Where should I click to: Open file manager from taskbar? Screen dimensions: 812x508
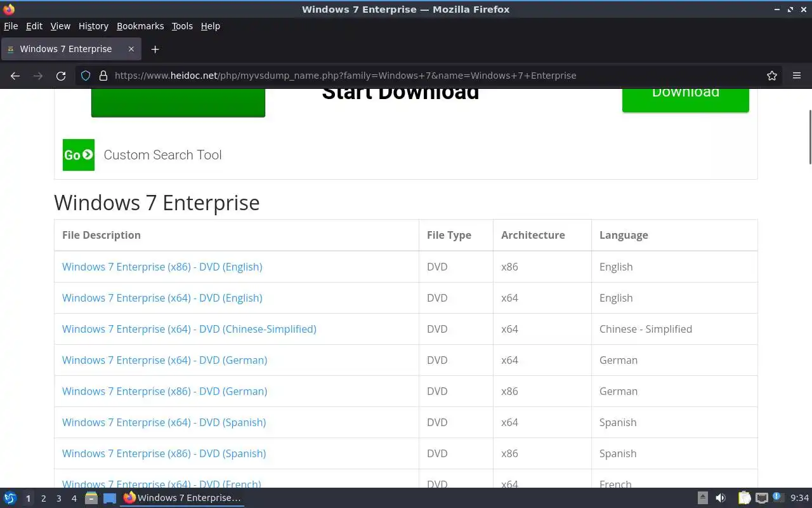pos(91,498)
